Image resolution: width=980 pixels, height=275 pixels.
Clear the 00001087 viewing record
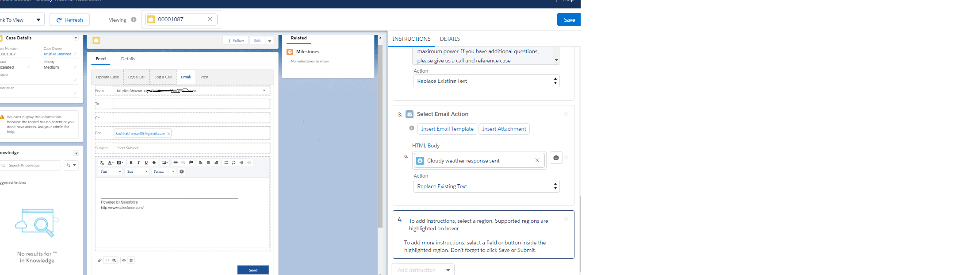click(x=210, y=19)
